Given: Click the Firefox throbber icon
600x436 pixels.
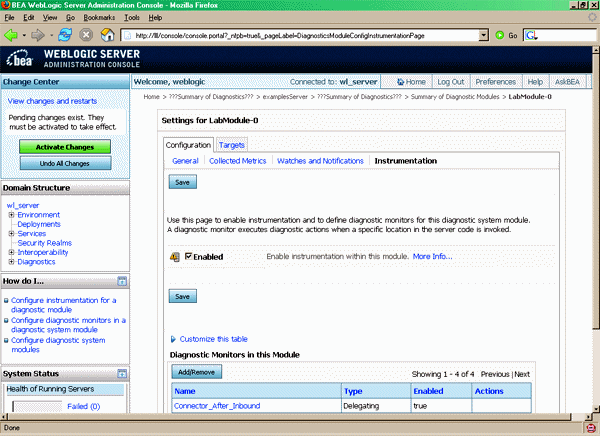Looking at the screenshot, I should point(592,17).
